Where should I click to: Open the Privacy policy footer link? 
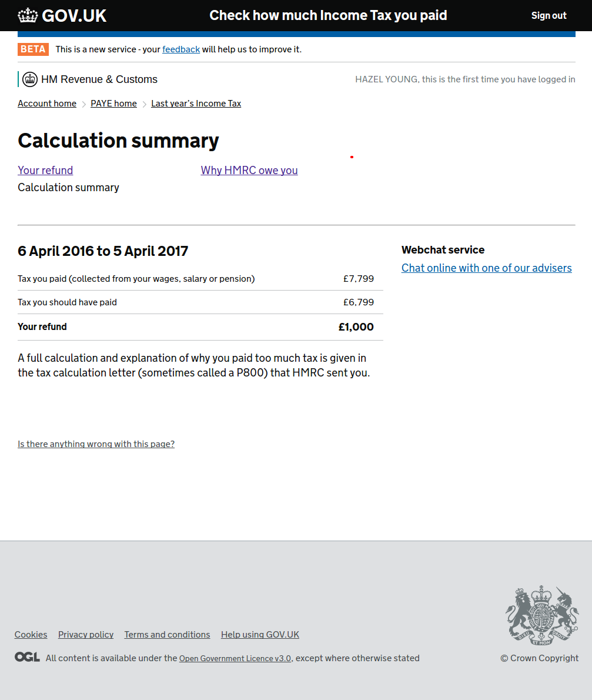pos(86,634)
